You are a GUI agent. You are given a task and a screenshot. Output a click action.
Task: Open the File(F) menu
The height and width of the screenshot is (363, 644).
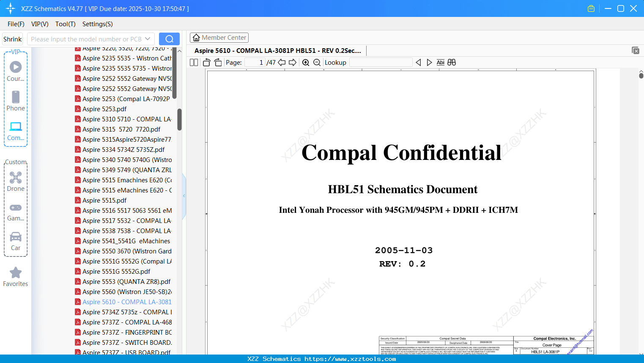pos(16,24)
